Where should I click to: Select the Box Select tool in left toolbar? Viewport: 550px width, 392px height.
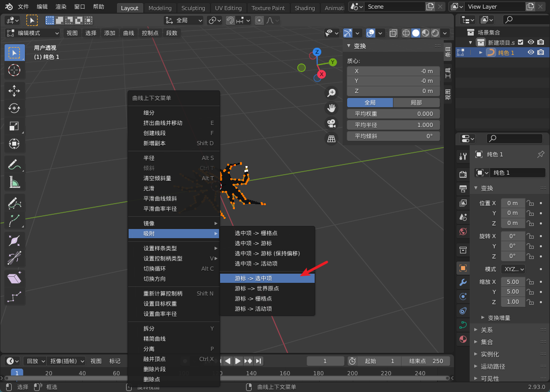[14, 53]
